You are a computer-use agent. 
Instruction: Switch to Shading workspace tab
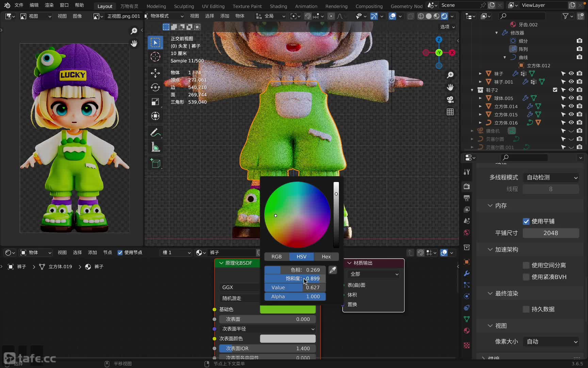(278, 6)
